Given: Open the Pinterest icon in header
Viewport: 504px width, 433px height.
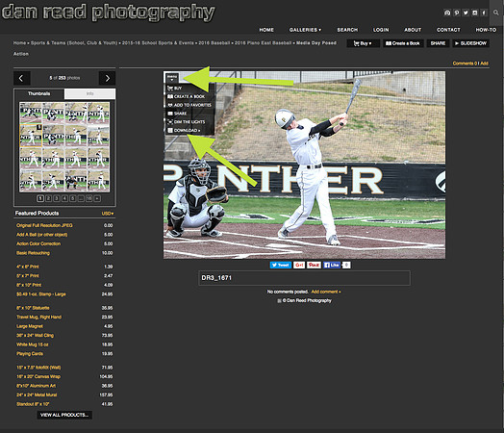Looking at the screenshot, I should (457, 13).
